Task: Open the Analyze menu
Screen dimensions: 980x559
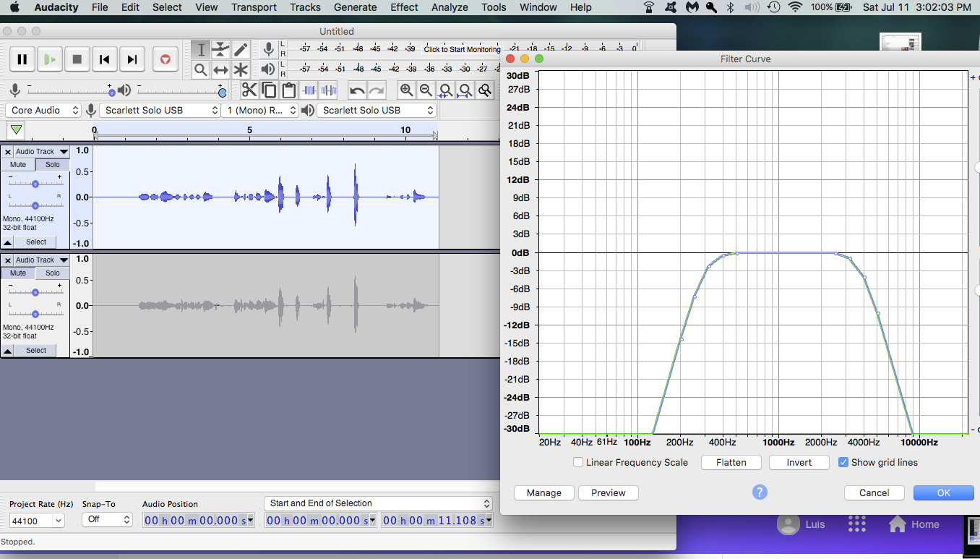Action: point(450,7)
